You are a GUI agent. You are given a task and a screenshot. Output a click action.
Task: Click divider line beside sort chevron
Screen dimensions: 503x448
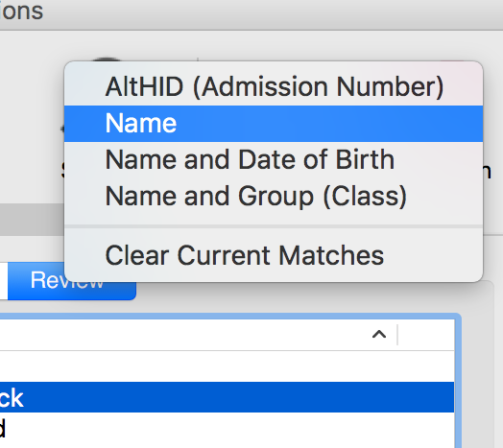(x=397, y=335)
